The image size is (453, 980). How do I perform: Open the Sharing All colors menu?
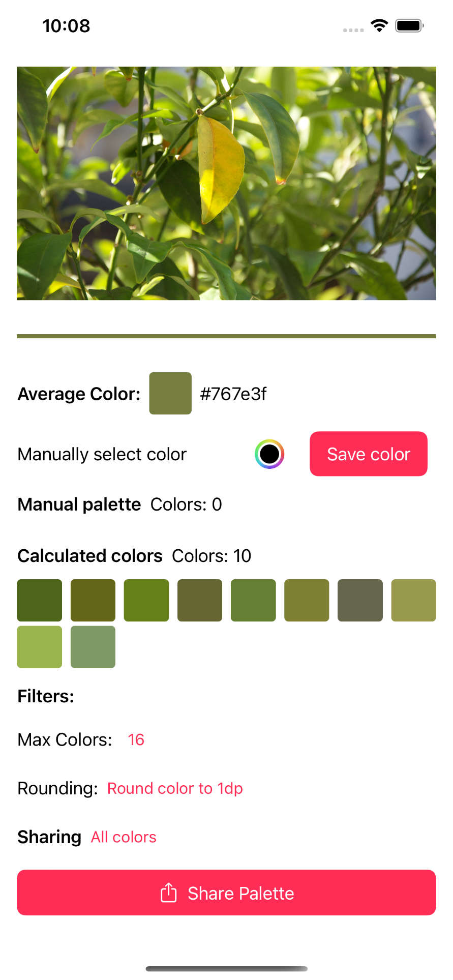click(124, 837)
